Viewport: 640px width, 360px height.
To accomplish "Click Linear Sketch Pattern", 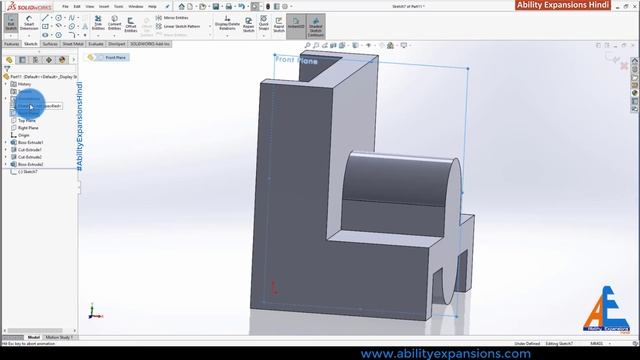I will tap(178, 27).
